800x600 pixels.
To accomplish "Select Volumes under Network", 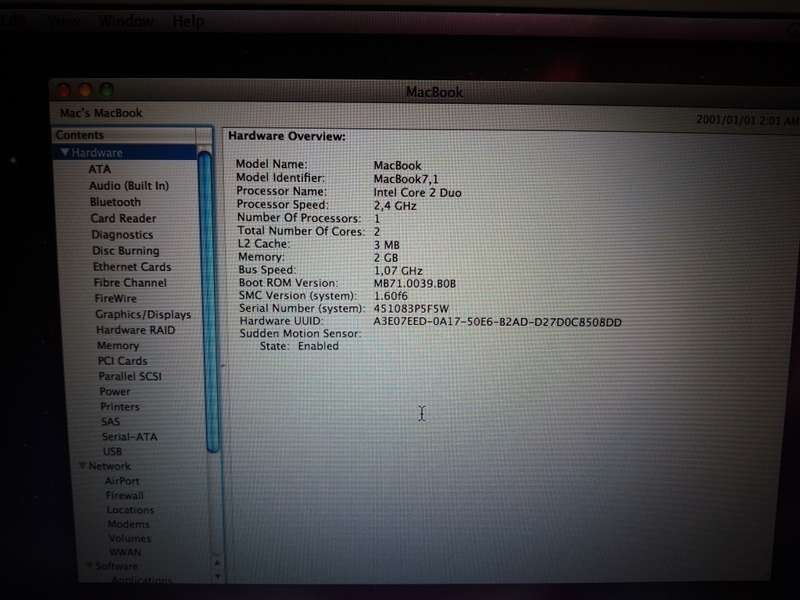I will 130,538.
